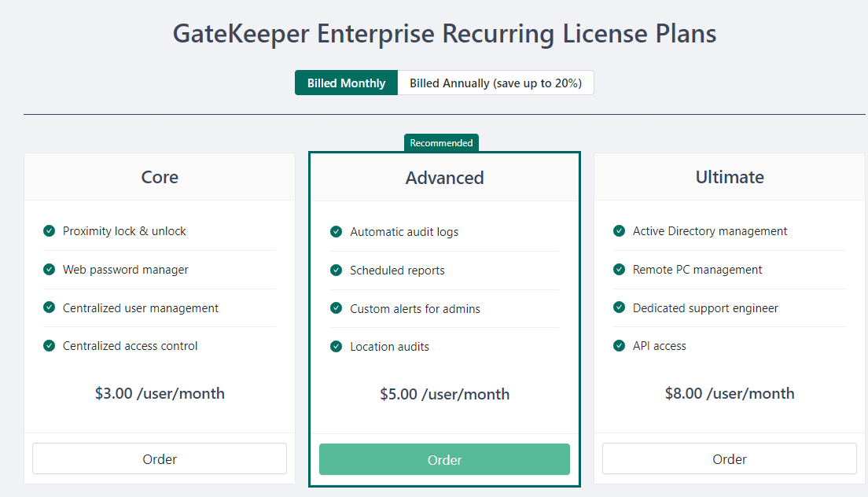Image resolution: width=868 pixels, height=497 pixels.
Task: Click the Custom alerts for admins text
Action: (415, 308)
